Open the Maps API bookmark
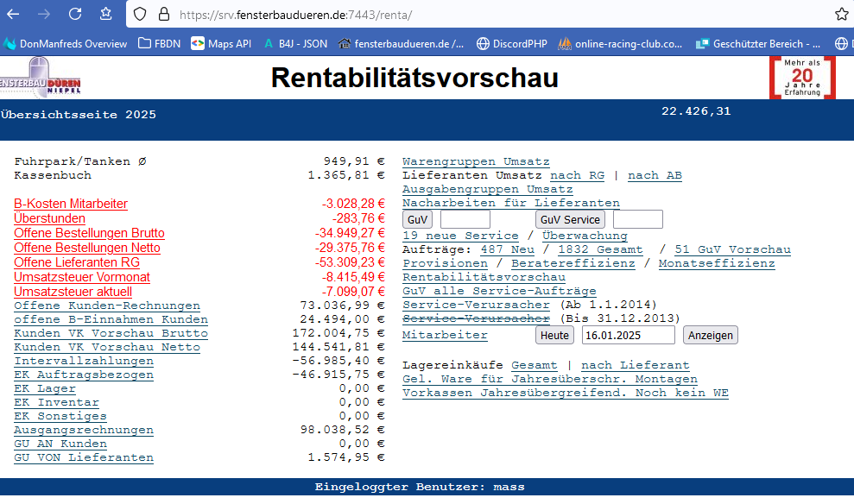The height and width of the screenshot is (504, 854). (221, 43)
